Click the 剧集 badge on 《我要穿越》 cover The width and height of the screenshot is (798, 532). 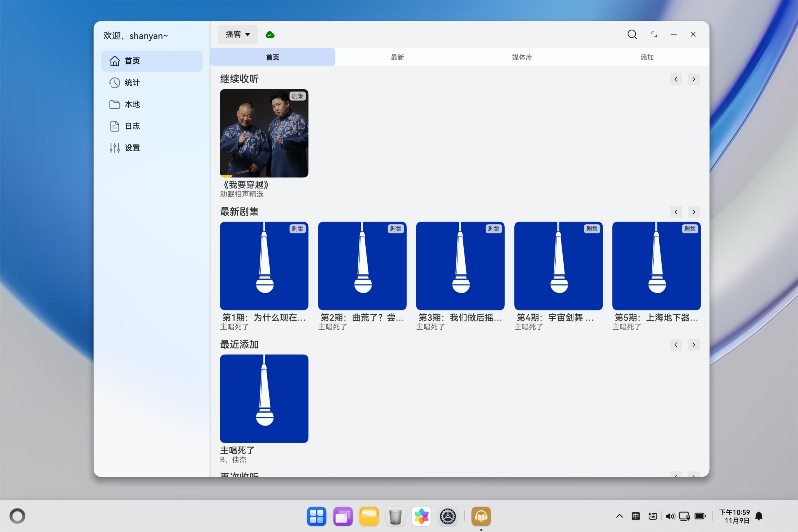pyautogui.click(x=297, y=96)
